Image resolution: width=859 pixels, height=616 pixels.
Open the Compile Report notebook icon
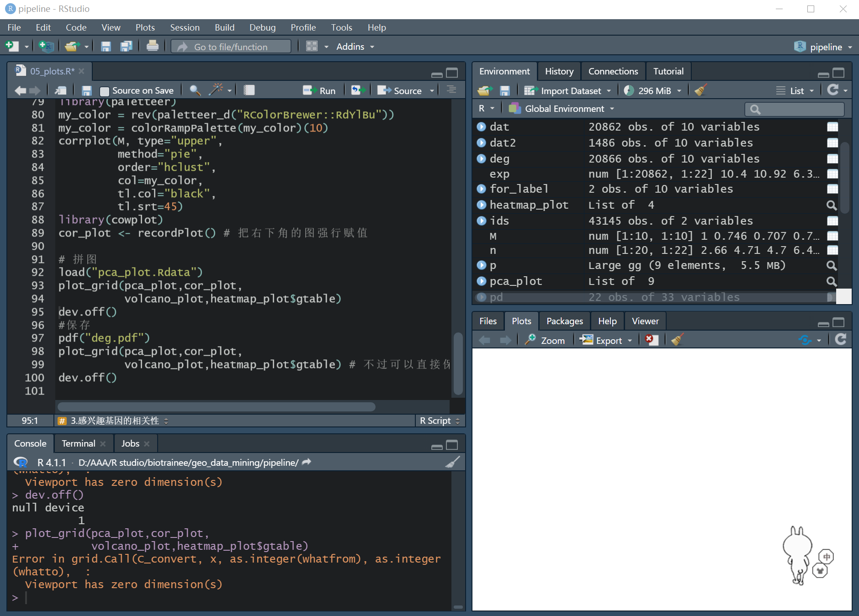pyautogui.click(x=249, y=90)
